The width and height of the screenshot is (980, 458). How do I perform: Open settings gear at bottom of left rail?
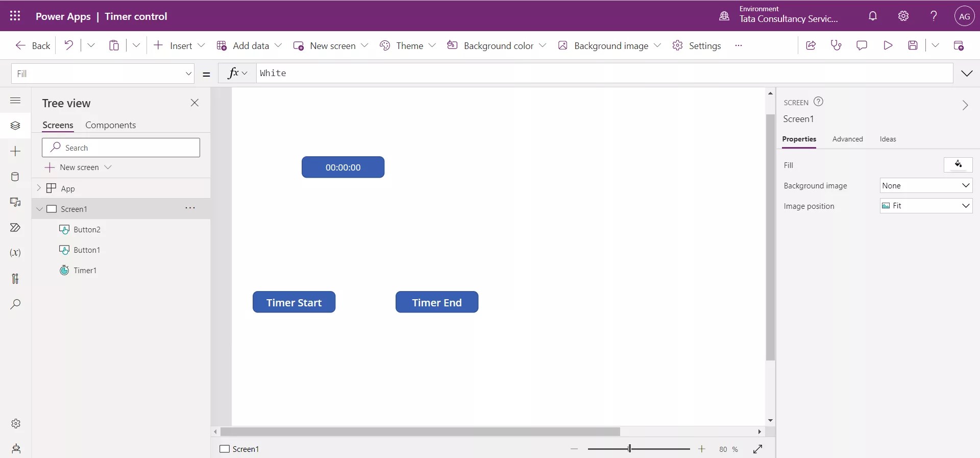(16, 423)
